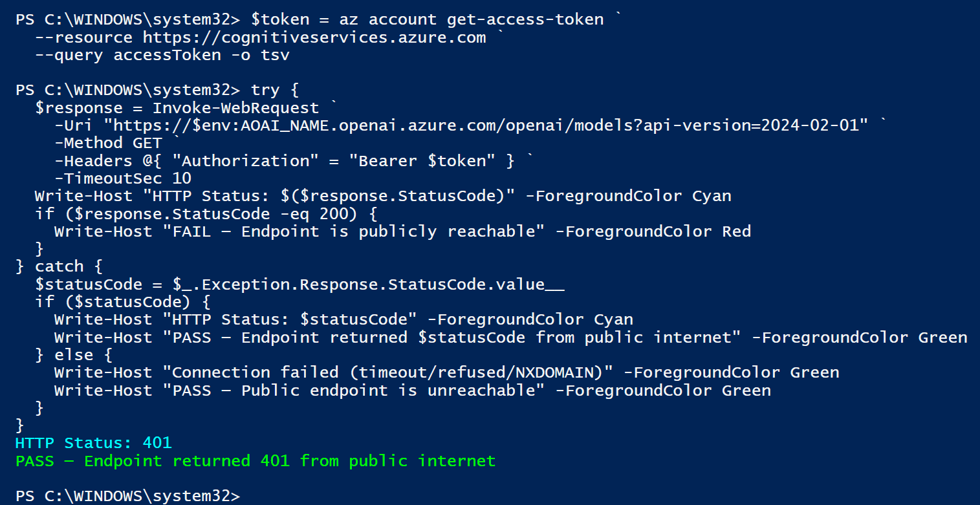Click the cognitiveservices.azure.com resource URL

tap(314, 38)
